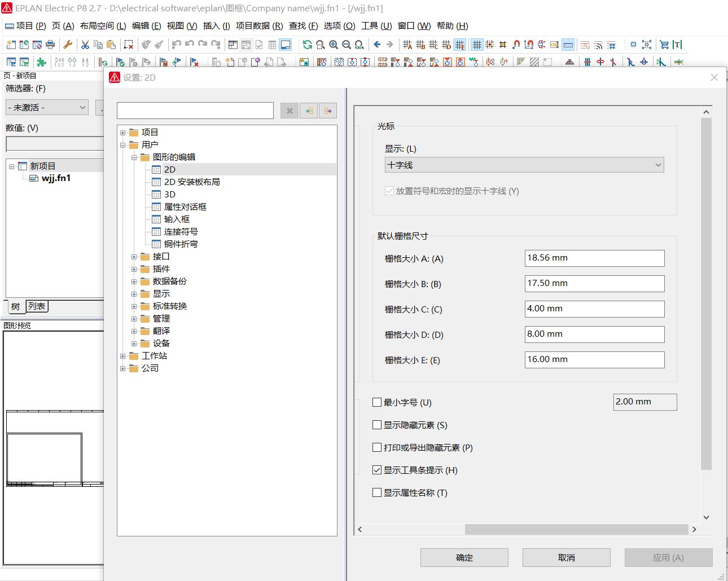Click the 栅格大小 C input field

click(594, 309)
